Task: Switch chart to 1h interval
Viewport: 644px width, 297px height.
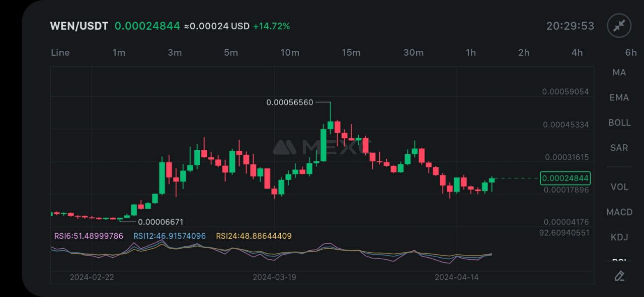Action: 470,53
